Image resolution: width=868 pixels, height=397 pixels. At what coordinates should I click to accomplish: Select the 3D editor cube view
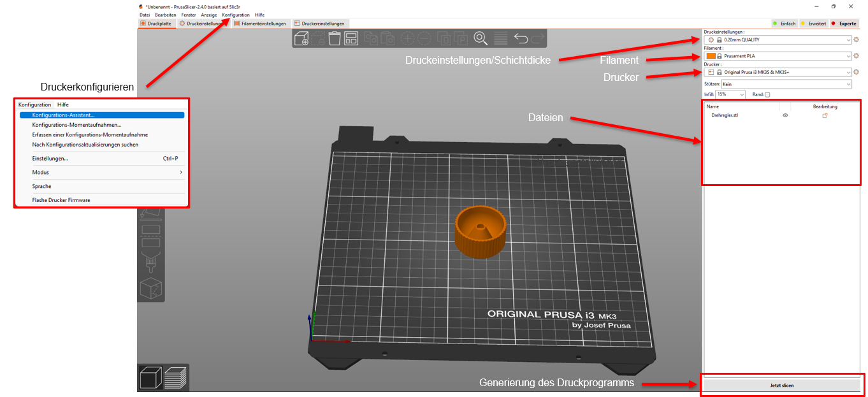pyautogui.click(x=150, y=378)
